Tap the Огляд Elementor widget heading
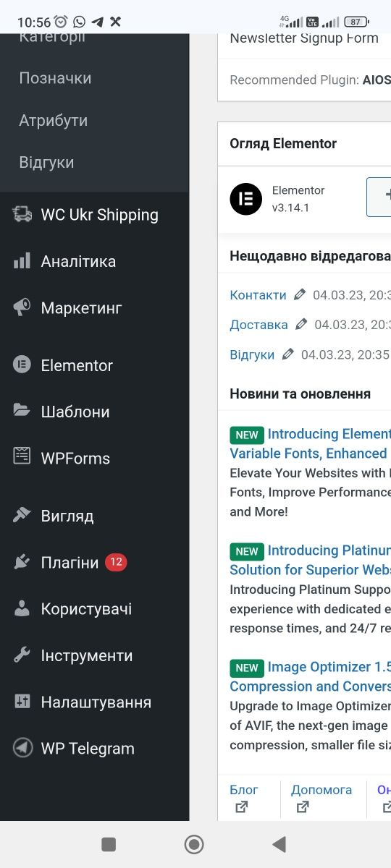Screen dimensions: 391x868 [x=283, y=143]
